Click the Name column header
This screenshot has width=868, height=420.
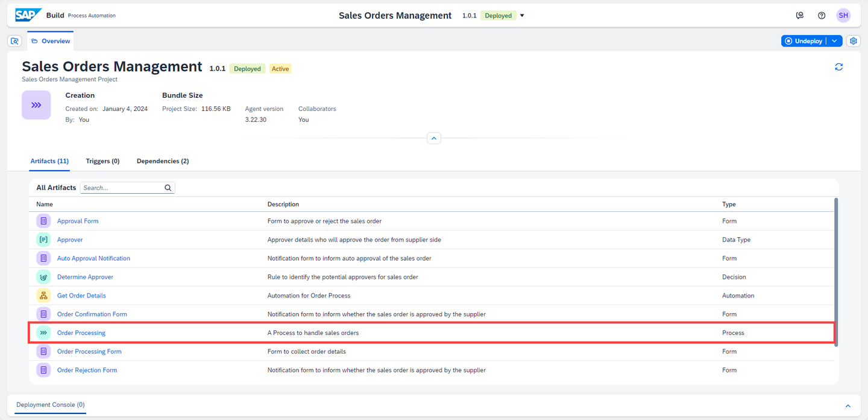point(45,205)
